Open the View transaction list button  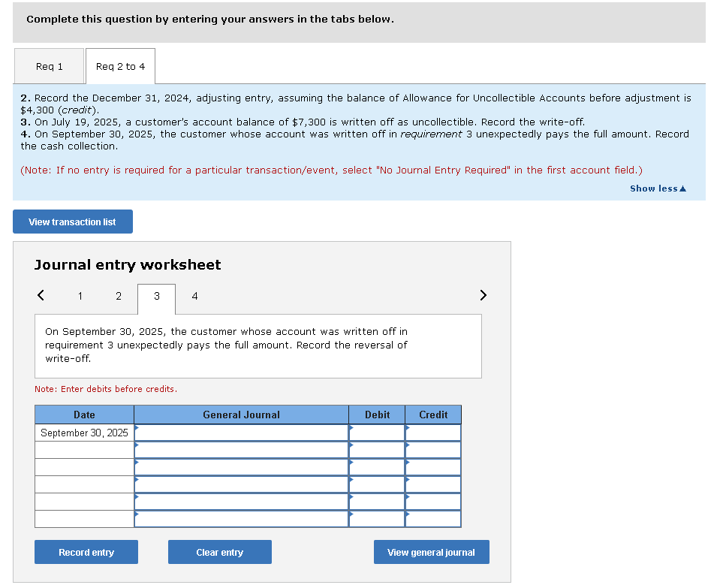73,222
